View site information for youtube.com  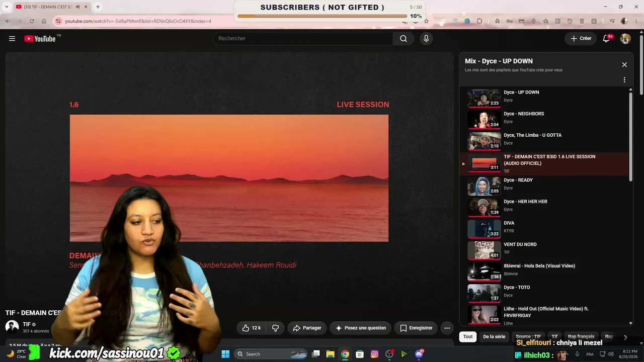[58, 21]
